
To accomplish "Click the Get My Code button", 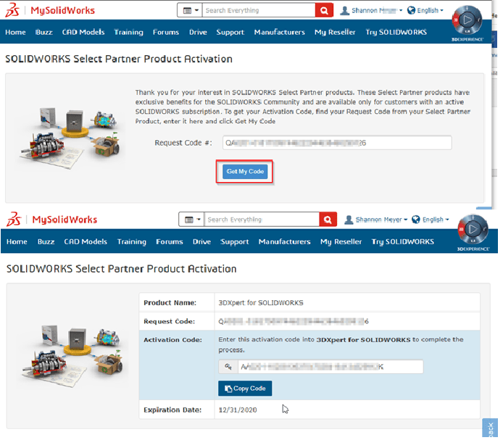I will [246, 173].
